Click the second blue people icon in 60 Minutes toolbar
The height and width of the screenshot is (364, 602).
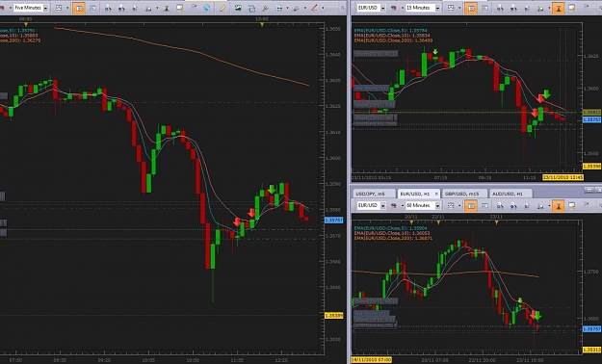(513, 206)
